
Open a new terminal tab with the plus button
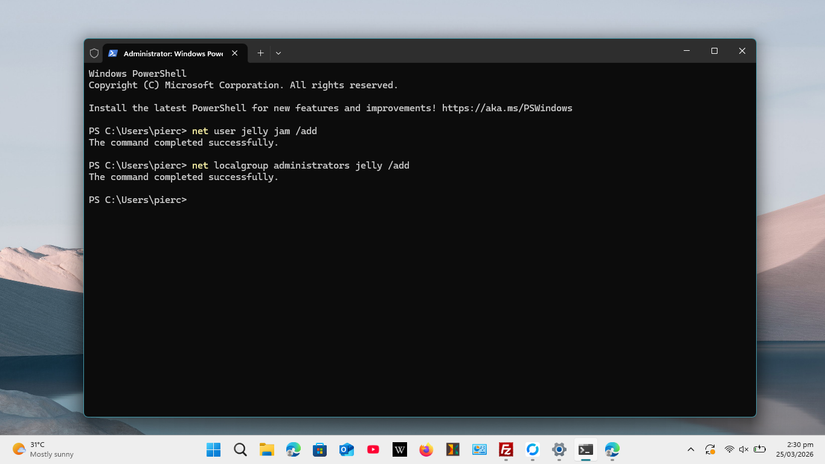(260, 53)
